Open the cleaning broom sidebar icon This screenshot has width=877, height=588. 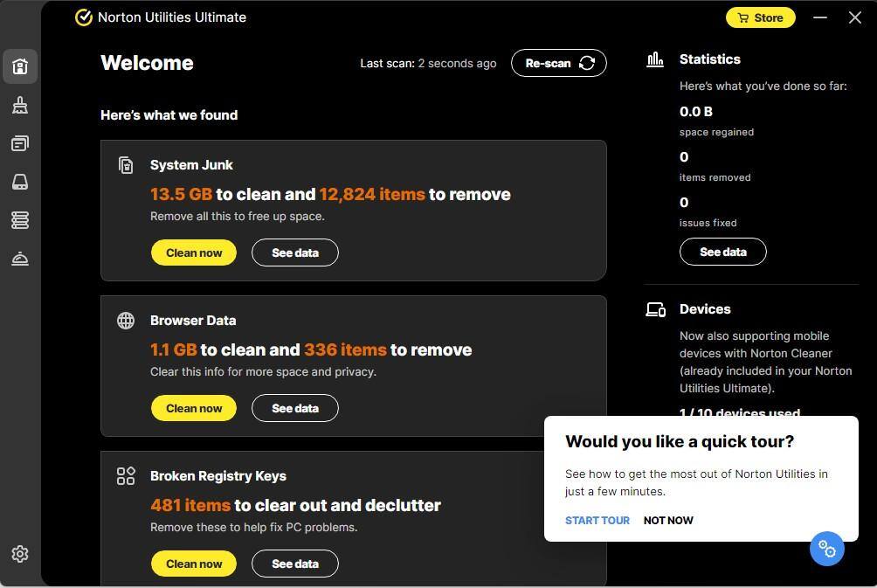tap(20, 105)
